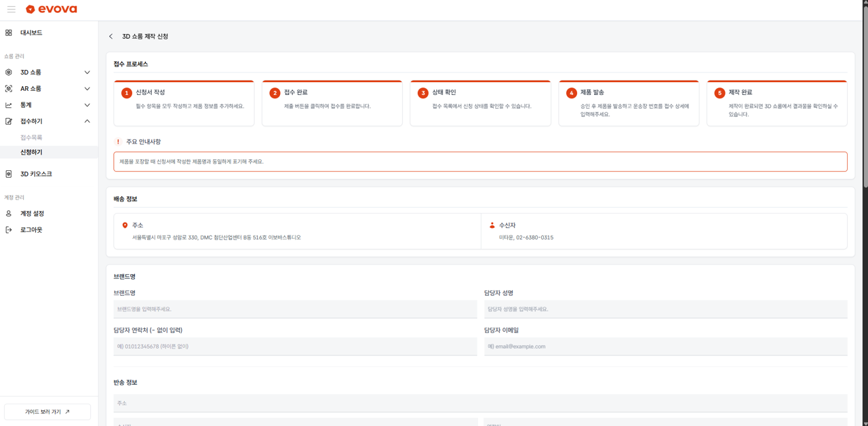
Task: Open the 접수목록 submenu item
Action: tap(31, 138)
